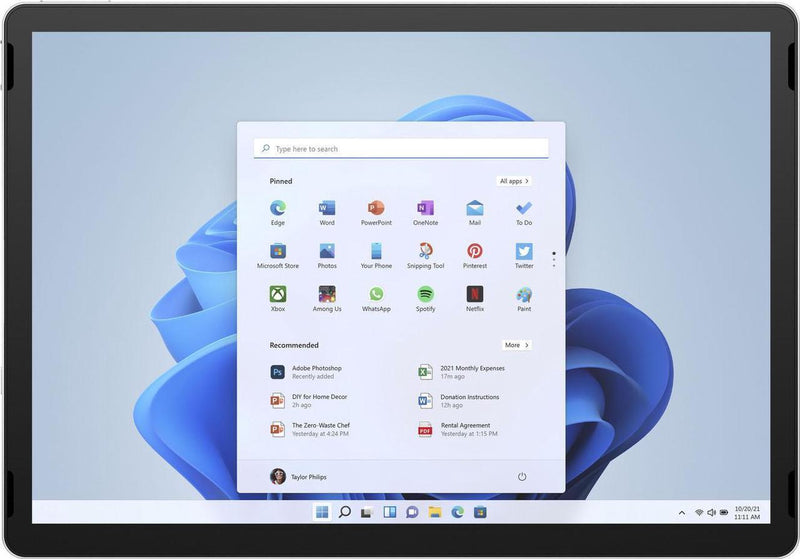Expand More recommended items

point(517,345)
